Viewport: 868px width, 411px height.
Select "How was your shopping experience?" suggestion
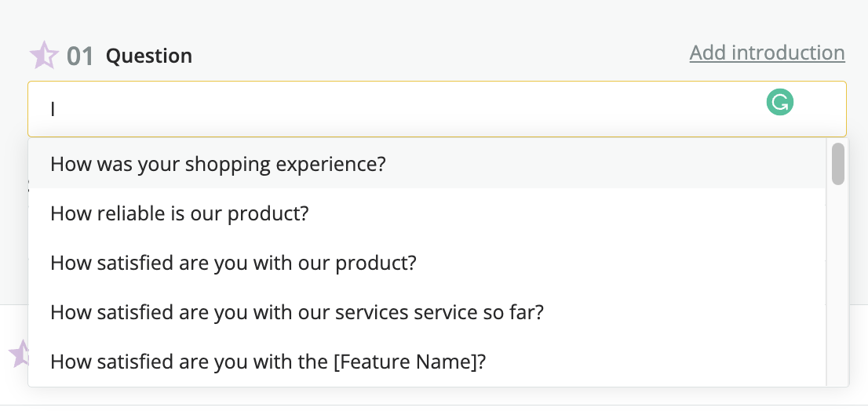[427, 164]
